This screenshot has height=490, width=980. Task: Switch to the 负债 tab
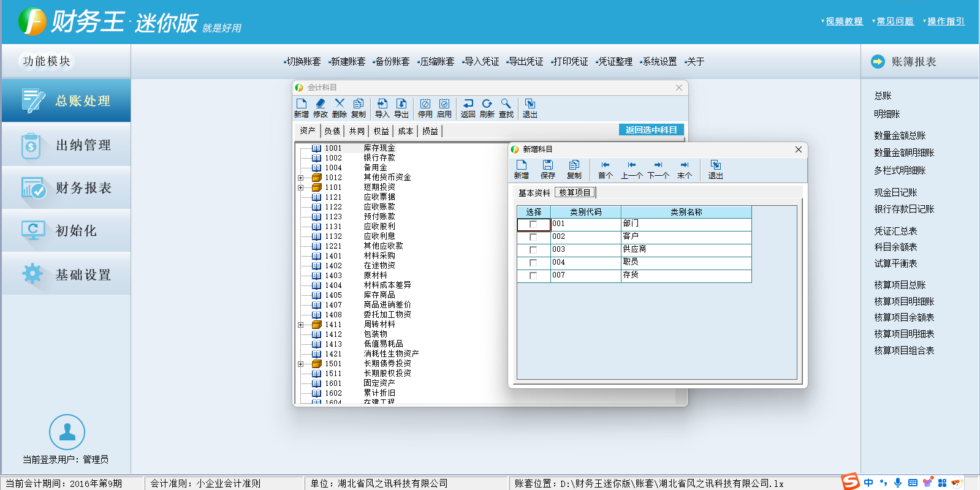coord(332,131)
